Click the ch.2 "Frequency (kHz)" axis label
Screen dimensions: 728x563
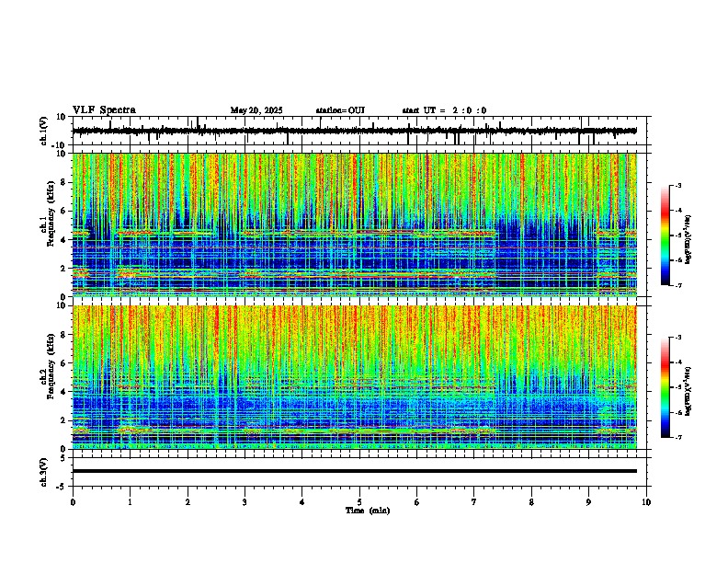[51, 366]
